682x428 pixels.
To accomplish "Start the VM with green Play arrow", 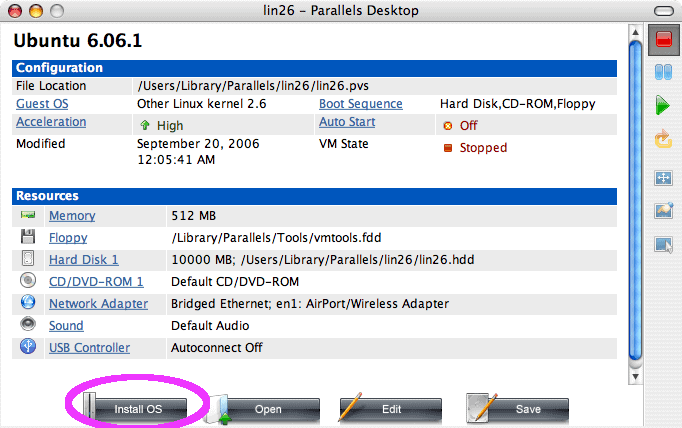I will (x=662, y=105).
